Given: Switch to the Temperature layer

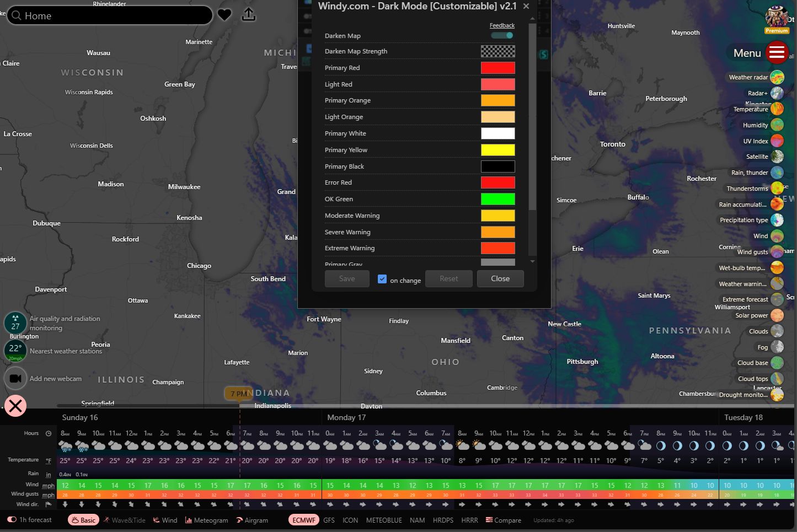Looking at the screenshot, I should [777, 109].
